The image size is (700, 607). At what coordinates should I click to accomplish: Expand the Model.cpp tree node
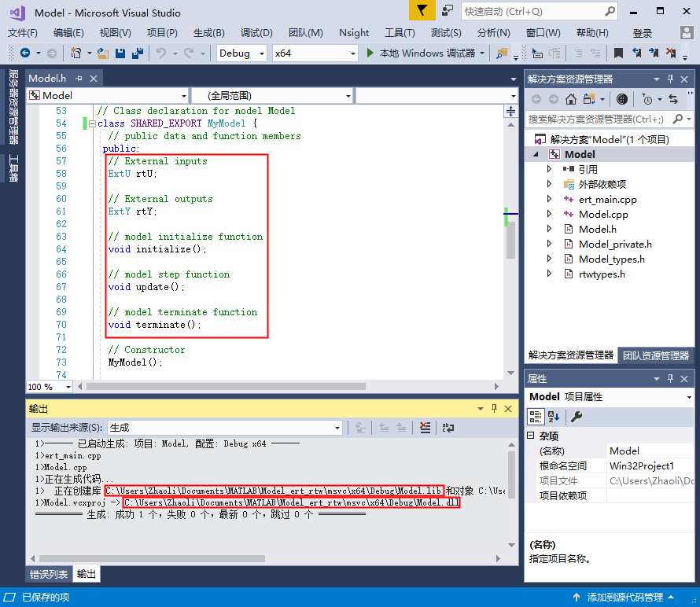[x=549, y=214]
